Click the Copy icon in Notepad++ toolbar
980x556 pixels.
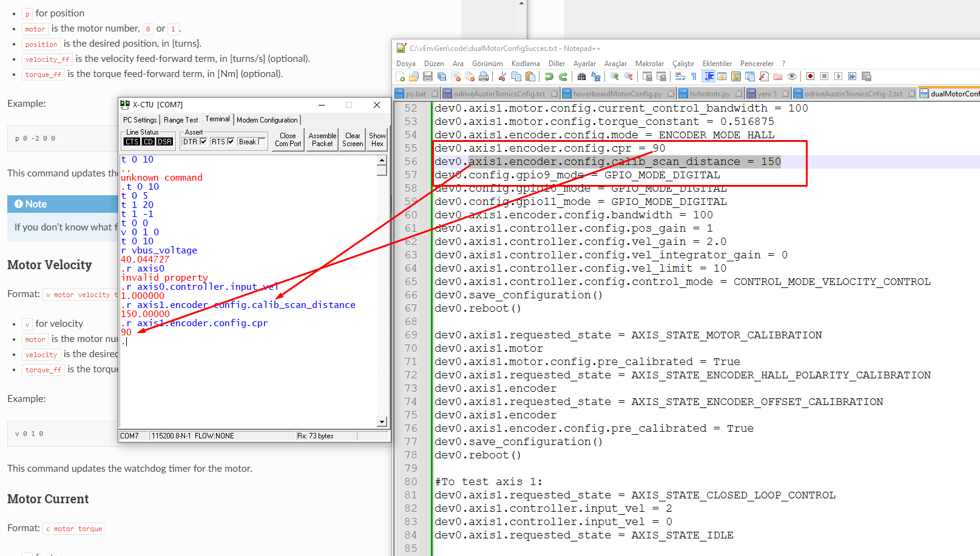click(516, 76)
